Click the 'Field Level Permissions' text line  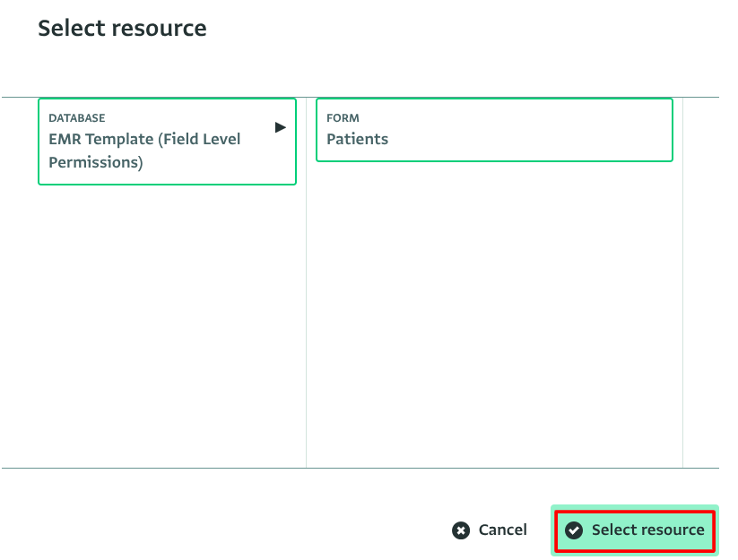[95, 163]
